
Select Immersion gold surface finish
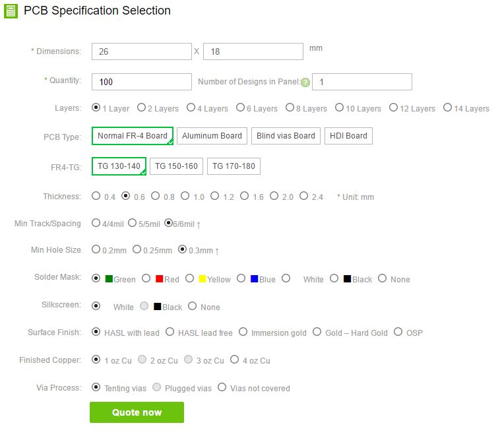pyautogui.click(x=243, y=332)
